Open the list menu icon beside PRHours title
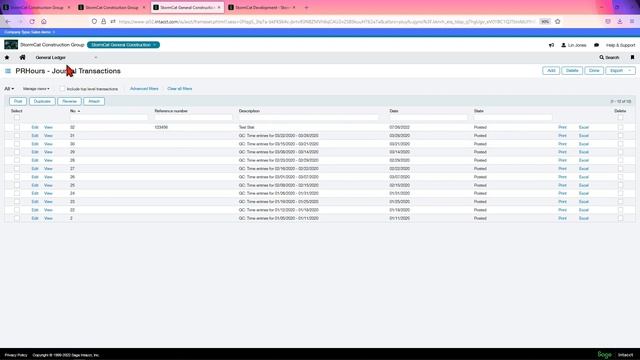Image resolution: width=640 pixels, height=360 pixels. pos(8,71)
